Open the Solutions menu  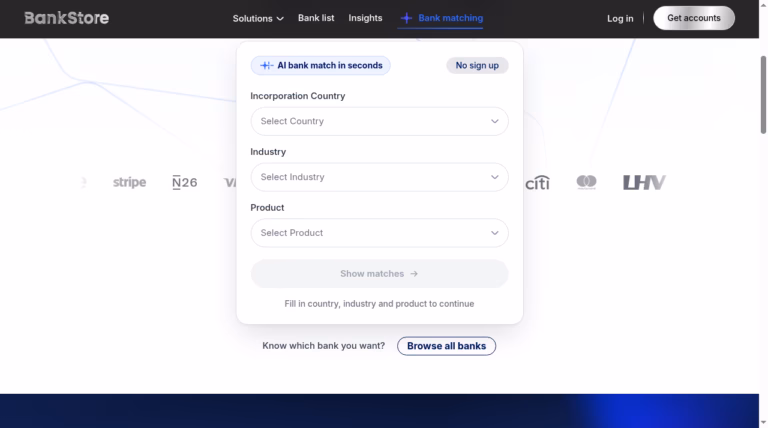tap(258, 19)
